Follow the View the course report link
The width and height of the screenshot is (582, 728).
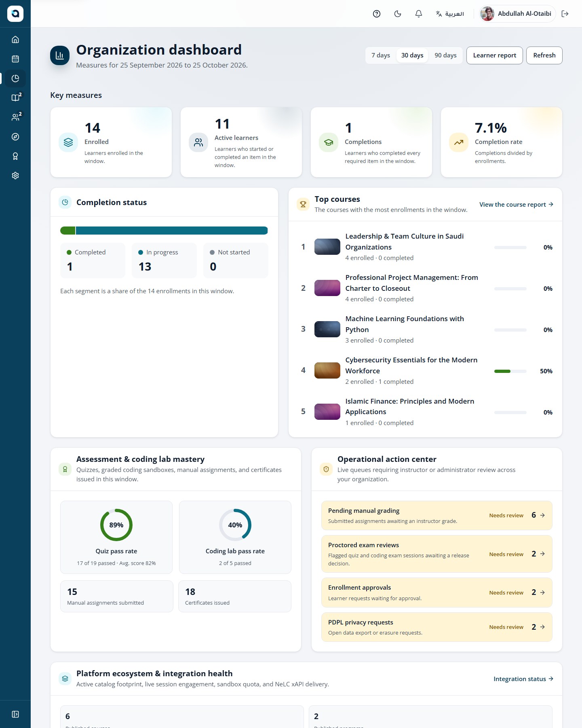click(x=516, y=205)
